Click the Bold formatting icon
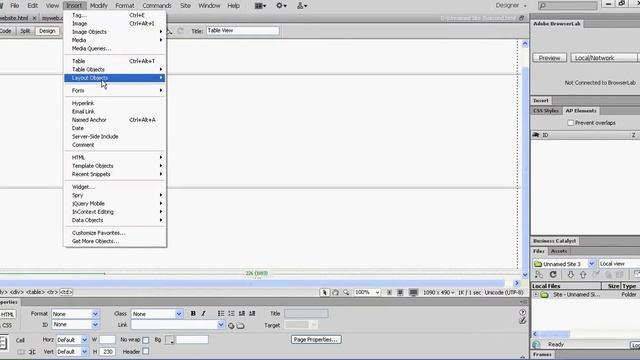640x360 pixels. (193, 313)
